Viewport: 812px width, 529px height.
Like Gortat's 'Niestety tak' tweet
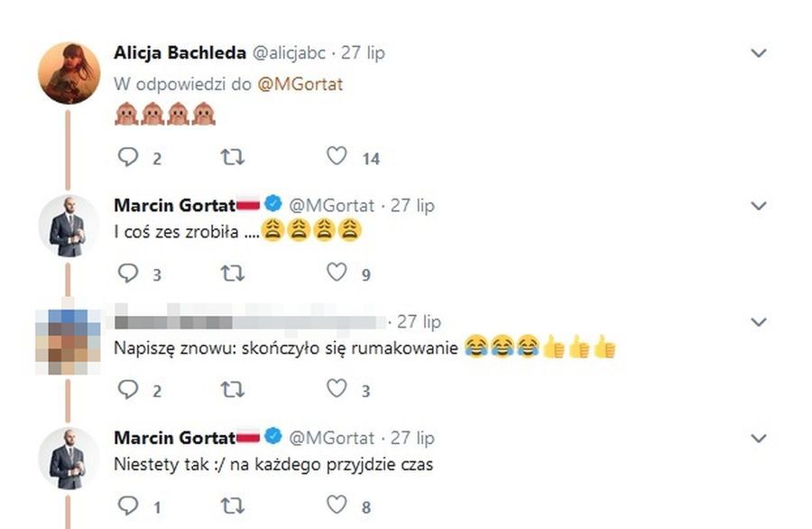click(x=337, y=506)
